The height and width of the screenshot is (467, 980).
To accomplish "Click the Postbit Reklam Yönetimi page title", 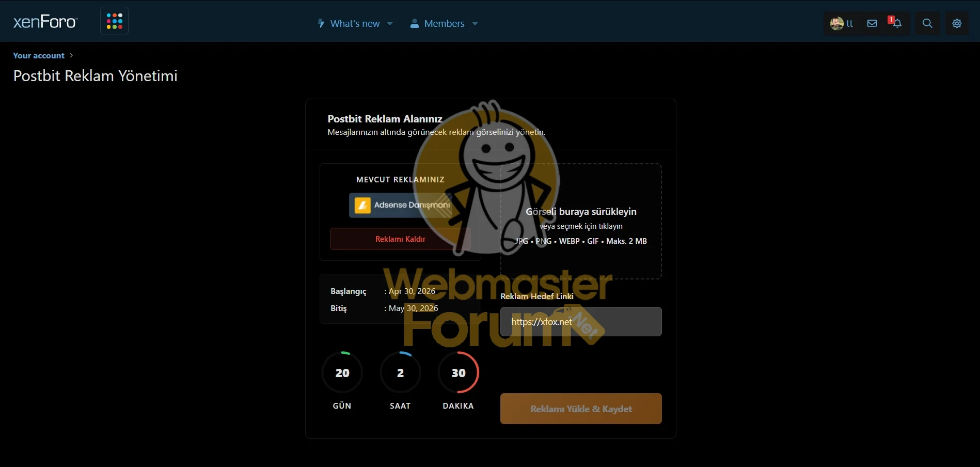I will 96,76.
